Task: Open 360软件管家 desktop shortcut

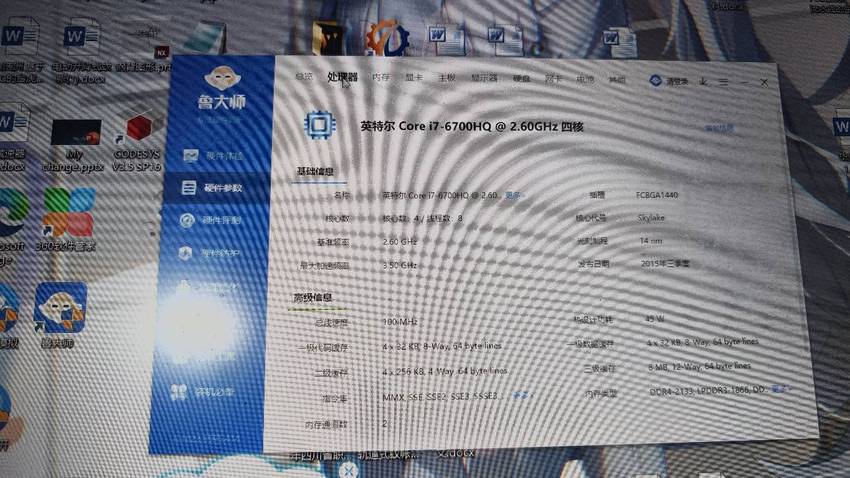Action: click(x=66, y=219)
